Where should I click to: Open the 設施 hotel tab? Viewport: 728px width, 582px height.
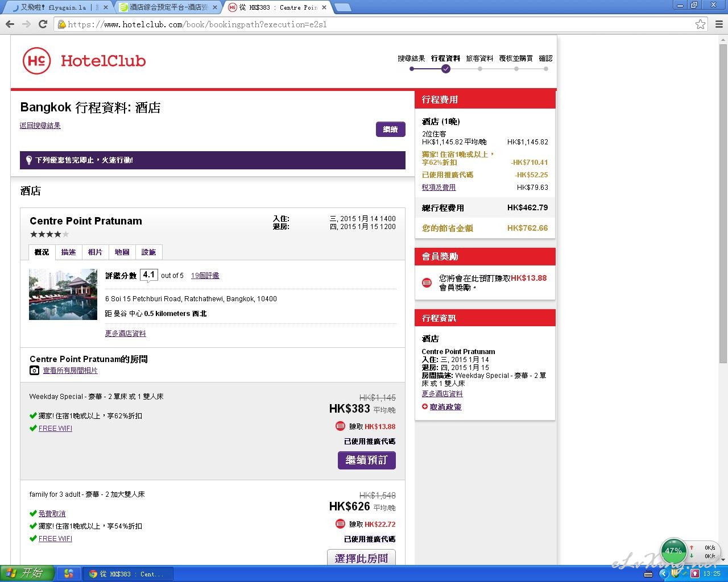pos(148,252)
